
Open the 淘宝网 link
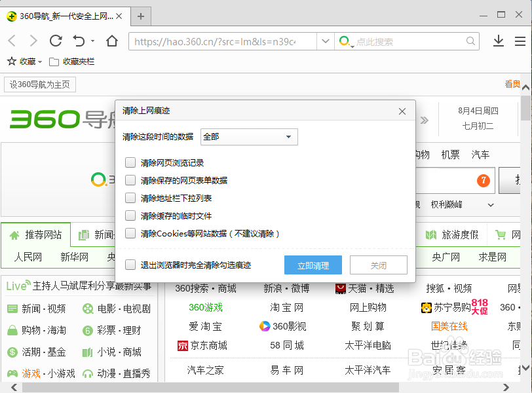(287, 308)
